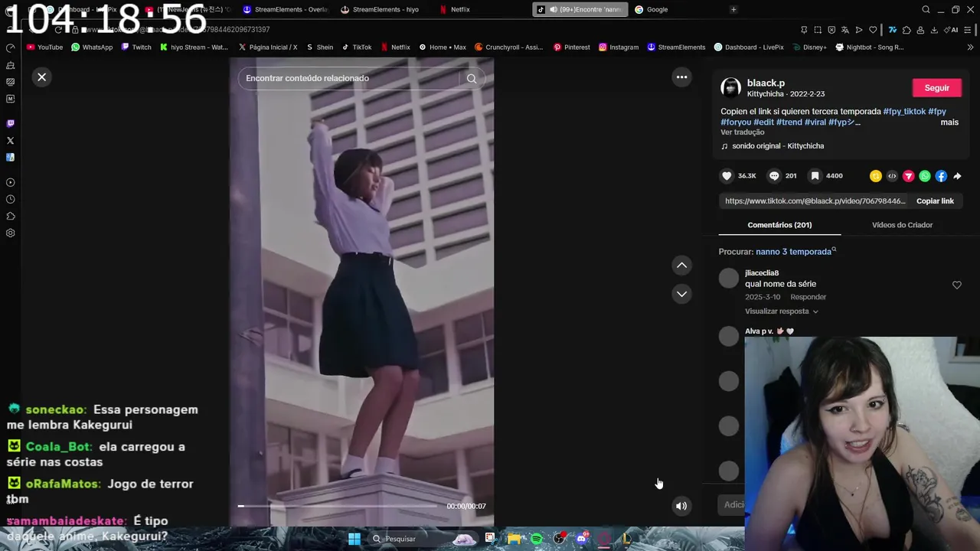This screenshot has height=551, width=980.
Task: Open Spotify from taskbar
Action: coord(536,539)
